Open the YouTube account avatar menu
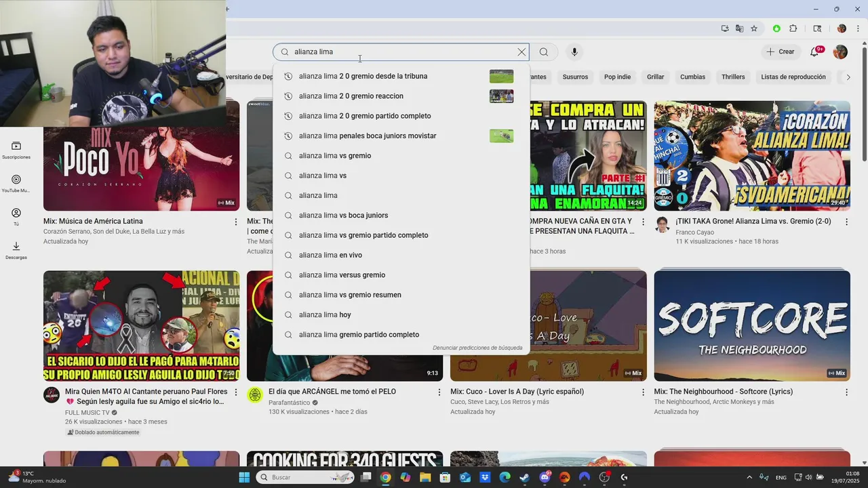Image resolution: width=868 pixels, height=488 pixels. coord(840,52)
